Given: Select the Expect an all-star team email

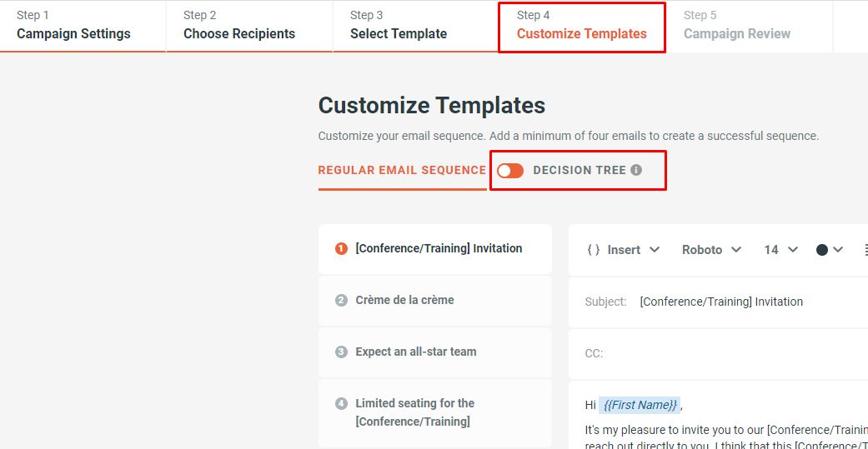Looking at the screenshot, I should click(416, 352).
